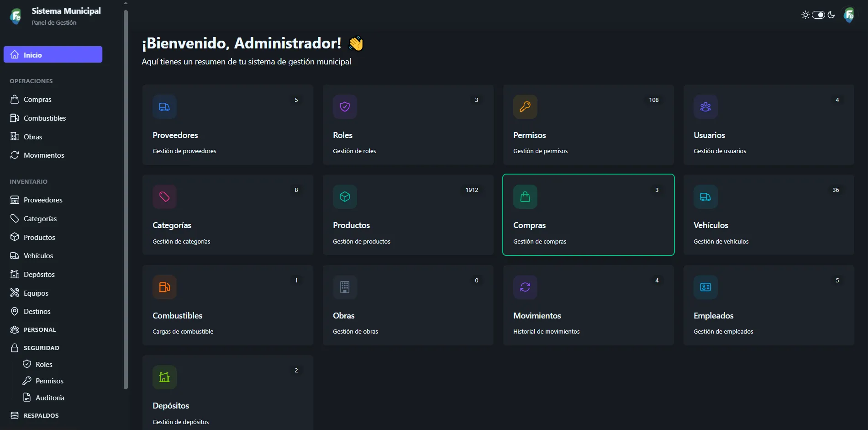Click the Depósitos card warehouse icon

click(x=164, y=377)
